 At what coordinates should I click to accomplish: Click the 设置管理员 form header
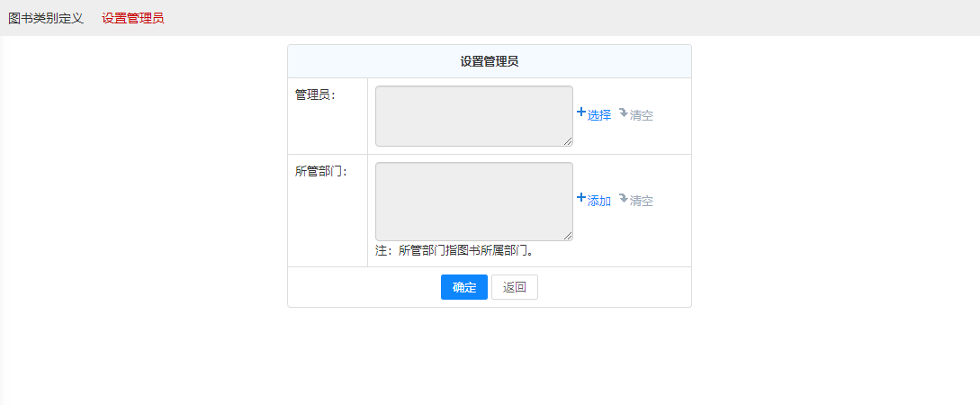pyautogui.click(x=489, y=61)
